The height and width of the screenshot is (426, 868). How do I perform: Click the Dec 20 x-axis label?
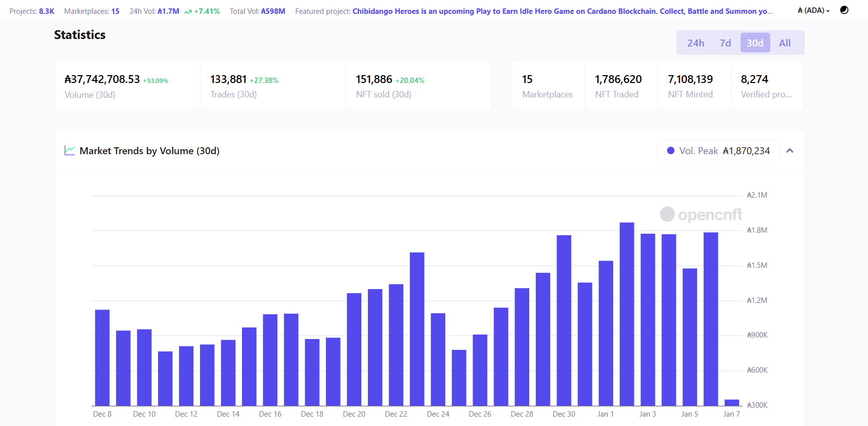[x=354, y=414]
